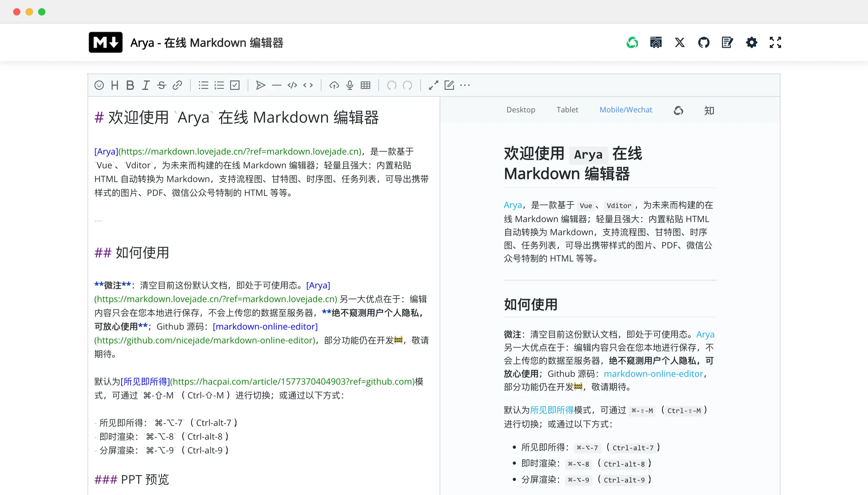The width and height of the screenshot is (868, 495).
Task: Copy to WeChat using the swirl icon in preview bar
Action: coord(679,110)
